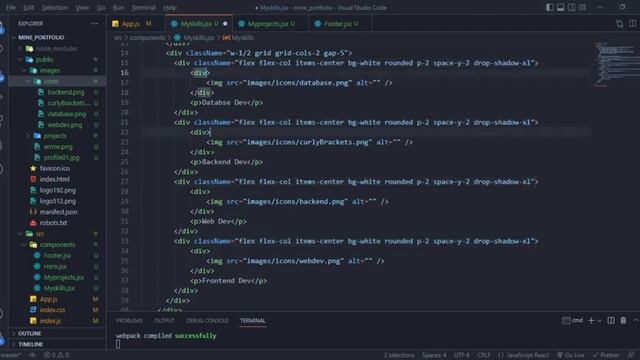Image resolution: width=640 pixels, height=360 pixels.
Task: Open profile01.jpg file
Action: [x=61, y=158]
